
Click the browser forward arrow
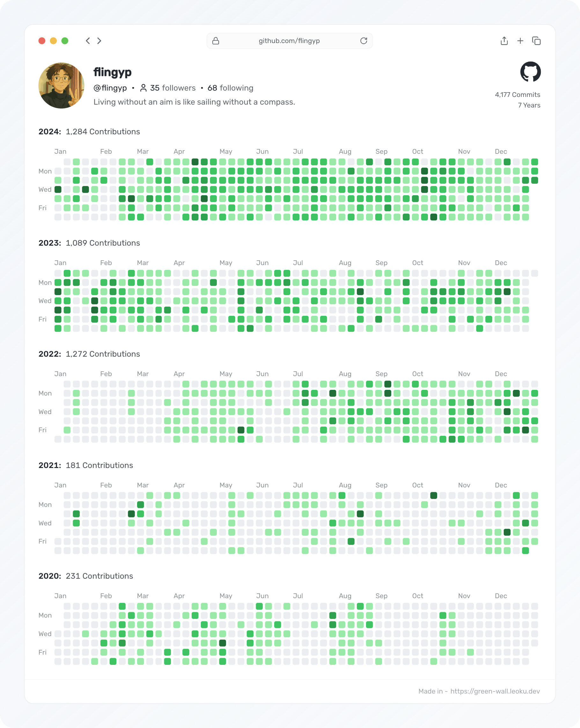99,41
